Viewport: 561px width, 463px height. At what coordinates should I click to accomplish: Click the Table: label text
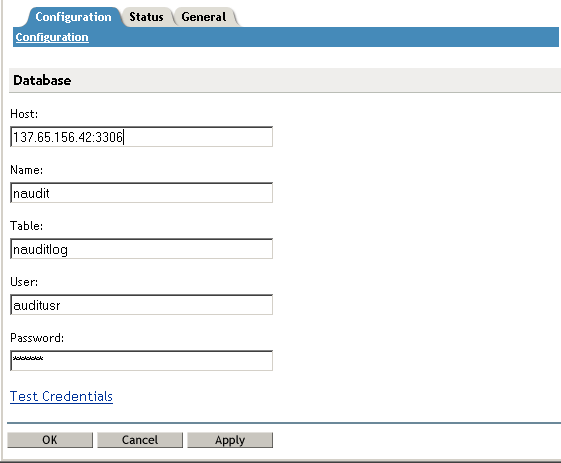pos(26,226)
